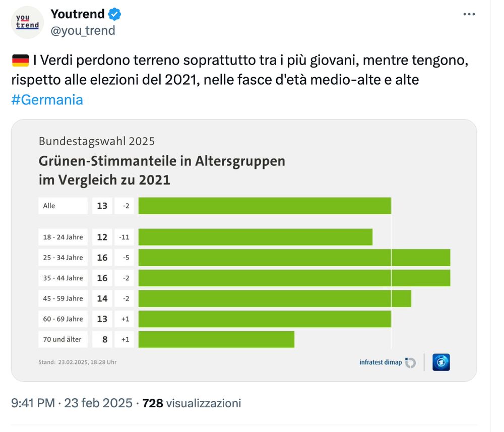Screen dimensions: 504x432
Task: Click the Stand 23.02.2025 footer text
Action: point(78,362)
